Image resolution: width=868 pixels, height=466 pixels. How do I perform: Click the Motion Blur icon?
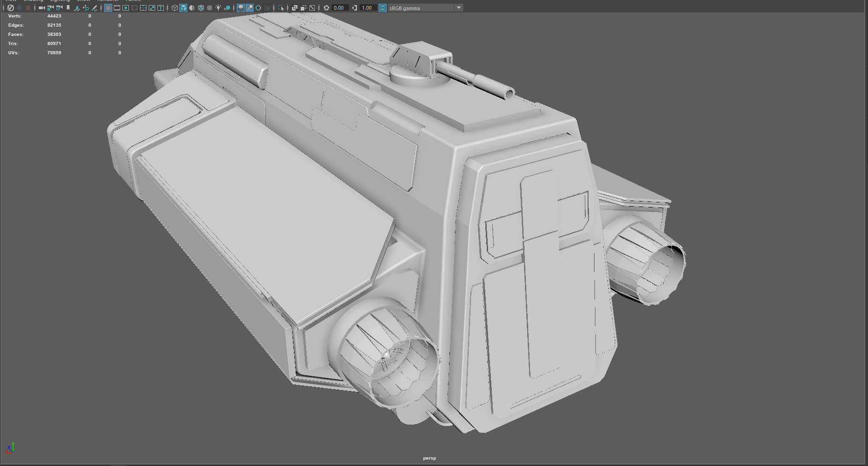coord(250,8)
